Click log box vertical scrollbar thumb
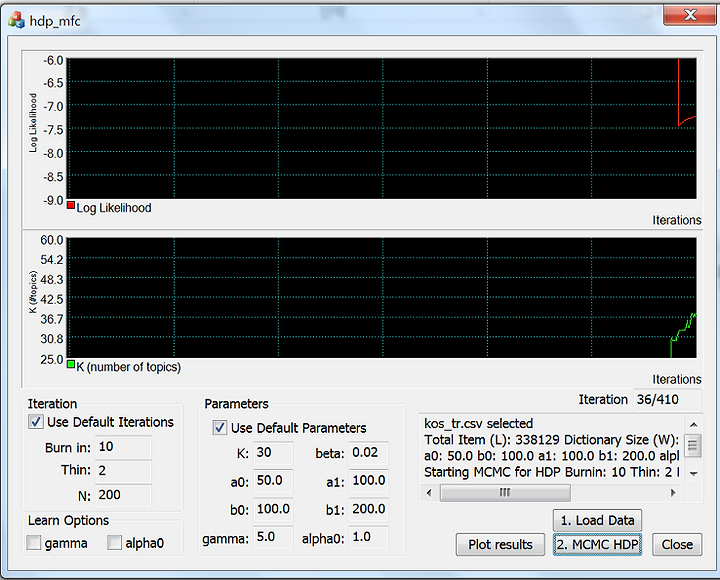The width and height of the screenshot is (720, 580). pos(693,445)
